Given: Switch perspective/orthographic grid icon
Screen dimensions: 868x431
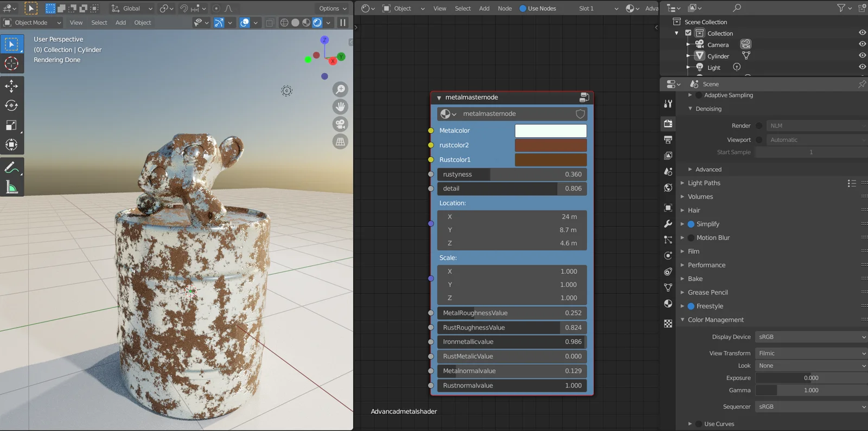Looking at the screenshot, I should [340, 141].
